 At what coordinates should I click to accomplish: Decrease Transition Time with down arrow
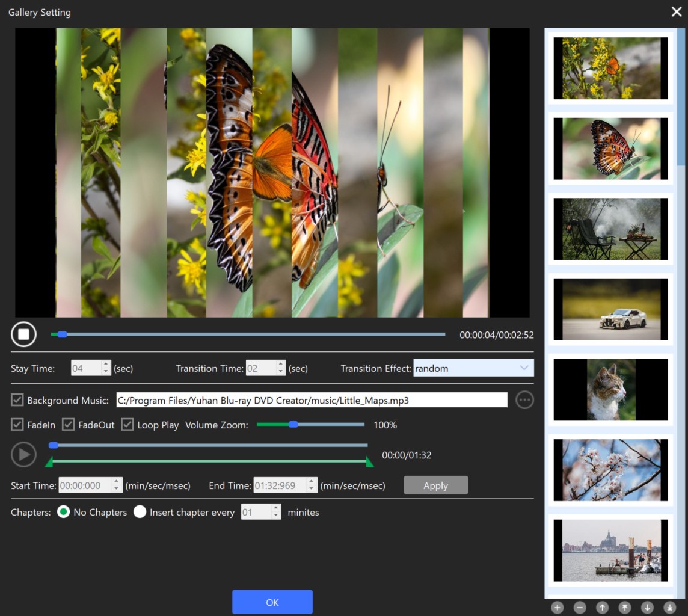click(281, 372)
